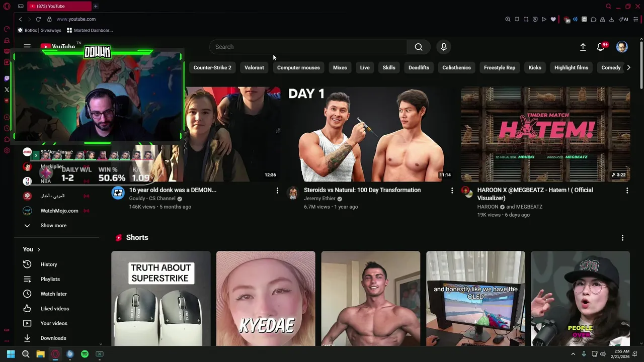Viewport: 644px width, 362px height.
Task: Open the browser extensions puzzle icon
Action: tap(593, 19)
